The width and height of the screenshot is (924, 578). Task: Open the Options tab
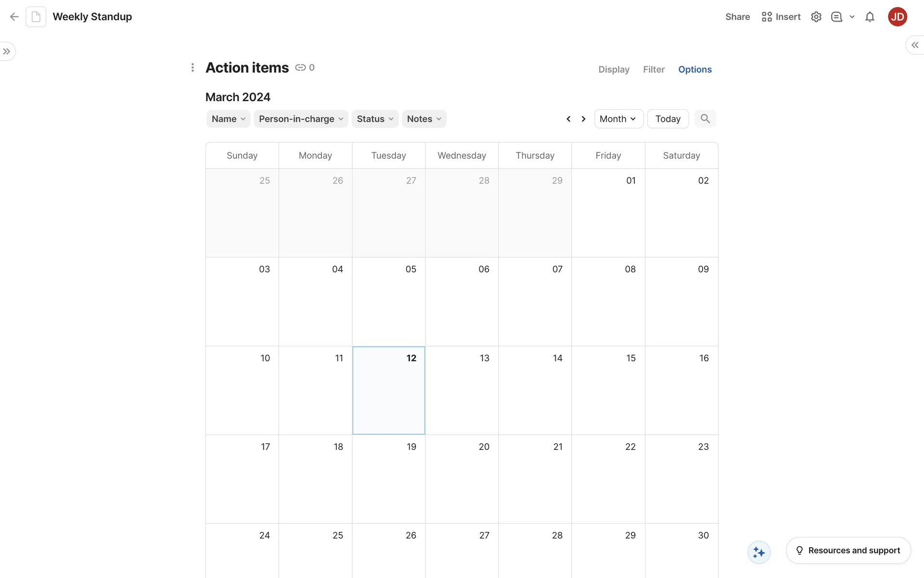pyautogui.click(x=694, y=69)
